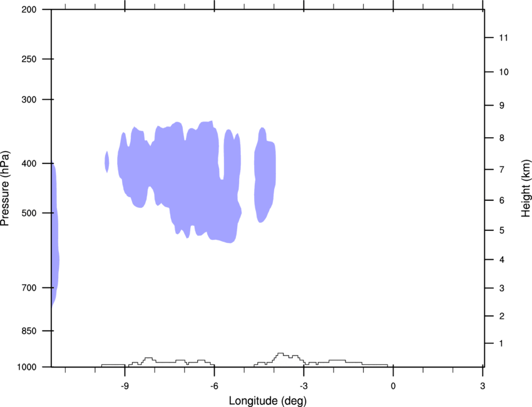Screen dimensions: 532x407
Task: Select the 250 pressure tick label
Action: coord(29,59)
